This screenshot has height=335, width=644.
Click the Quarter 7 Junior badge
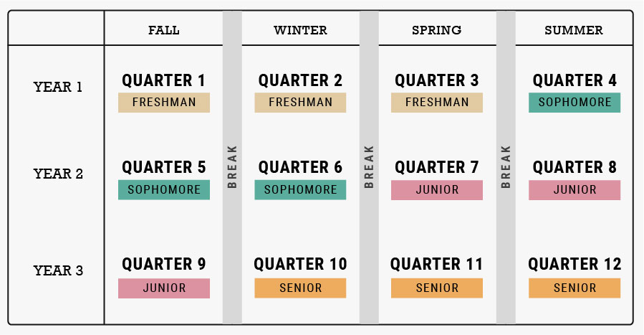(437, 190)
